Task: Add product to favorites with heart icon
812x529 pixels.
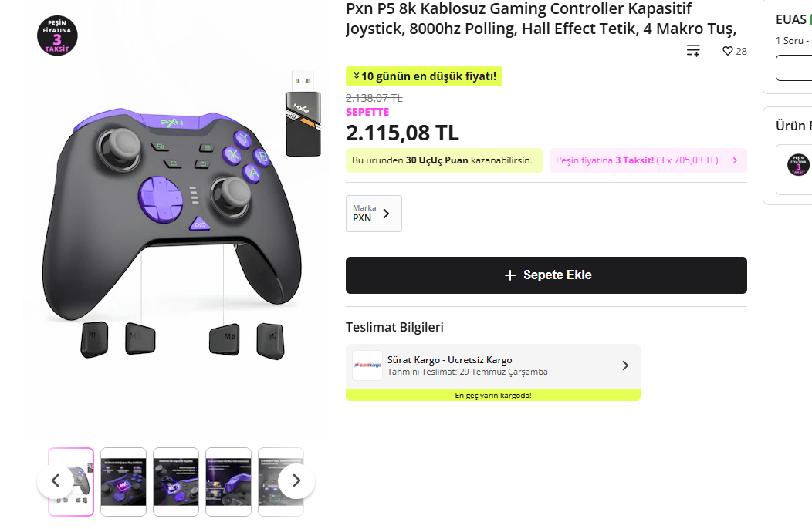Action: tap(728, 51)
